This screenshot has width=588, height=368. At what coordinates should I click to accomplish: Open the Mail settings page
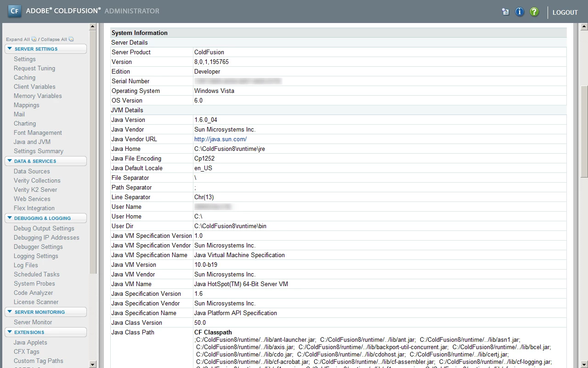[x=19, y=114]
